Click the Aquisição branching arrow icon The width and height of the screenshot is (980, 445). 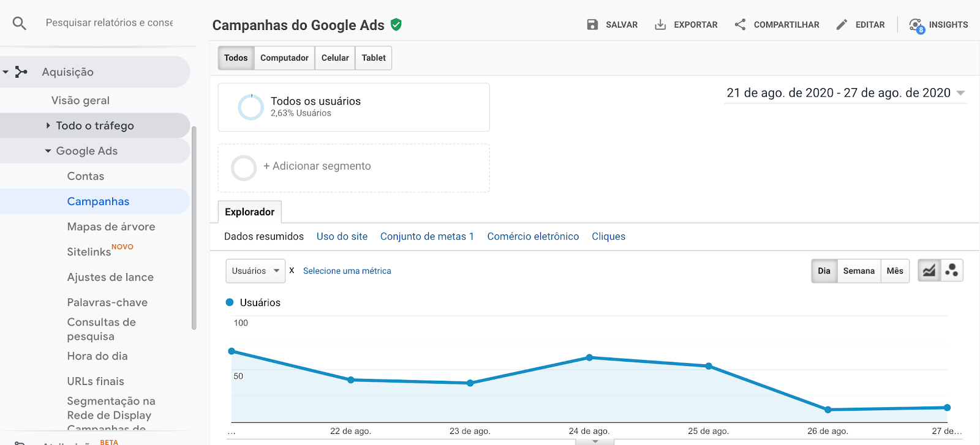click(21, 72)
